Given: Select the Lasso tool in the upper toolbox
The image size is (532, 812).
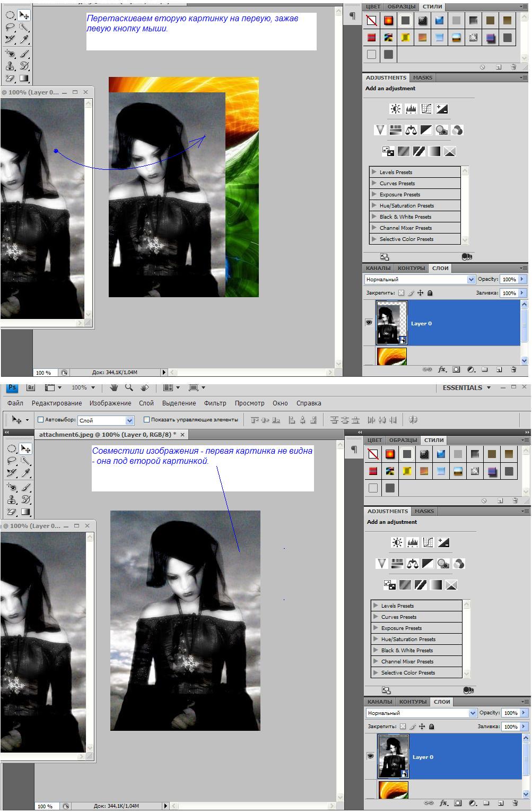Looking at the screenshot, I should [10, 27].
